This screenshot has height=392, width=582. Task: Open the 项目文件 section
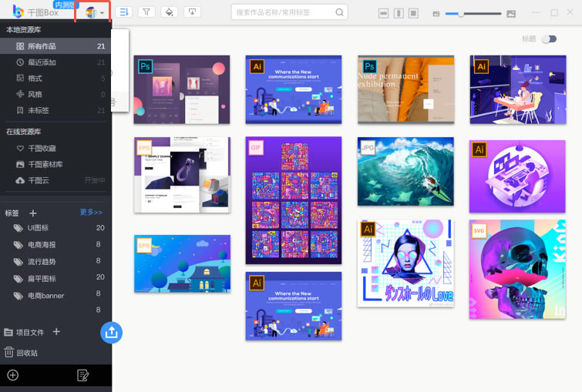click(24, 332)
